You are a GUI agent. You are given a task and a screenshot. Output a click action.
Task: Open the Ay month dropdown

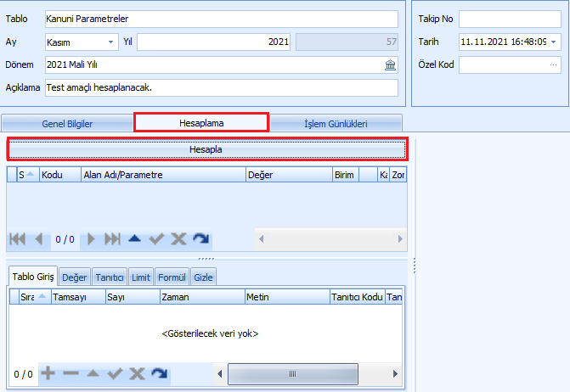(x=111, y=42)
